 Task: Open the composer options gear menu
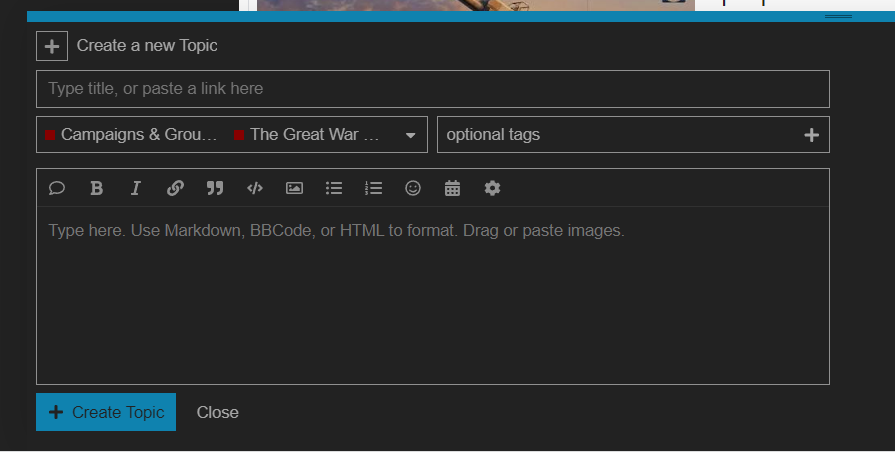point(492,188)
